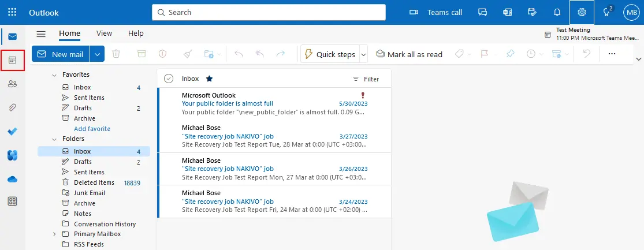Open Settings gear icon
Screen dimensions: 644x250
(582, 12)
